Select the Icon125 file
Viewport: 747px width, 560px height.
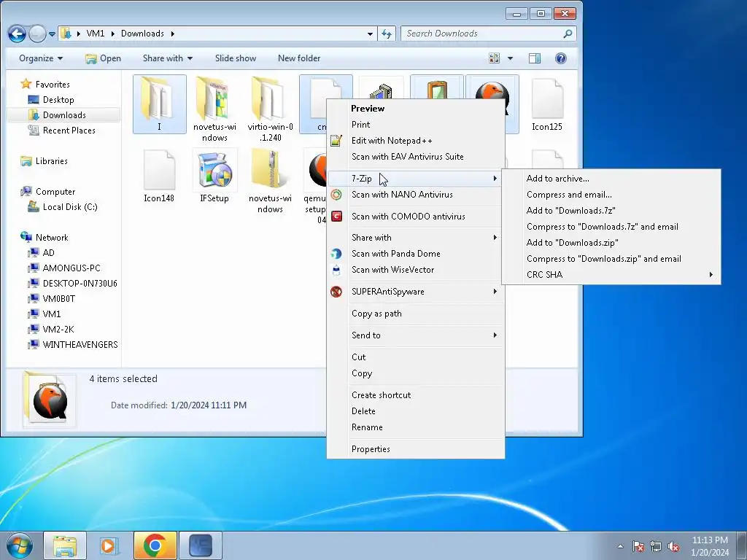(547, 104)
